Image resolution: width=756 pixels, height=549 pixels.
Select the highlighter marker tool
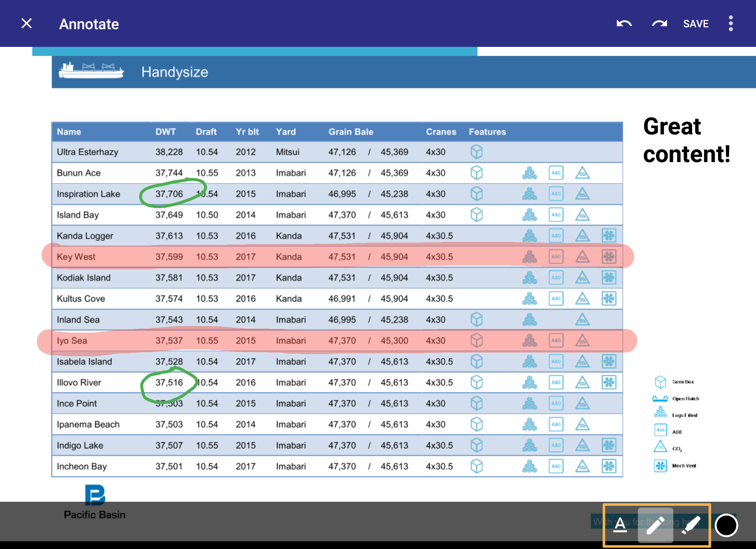click(691, 525)
